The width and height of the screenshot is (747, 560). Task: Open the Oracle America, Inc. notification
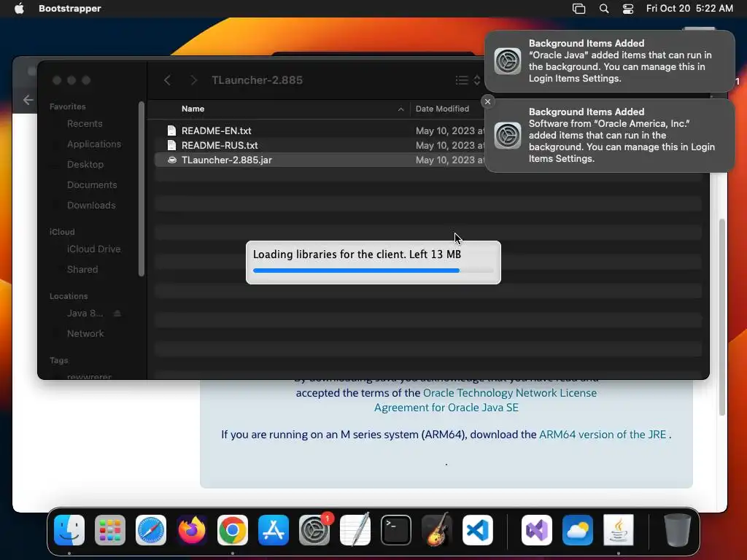pos(610,135)
